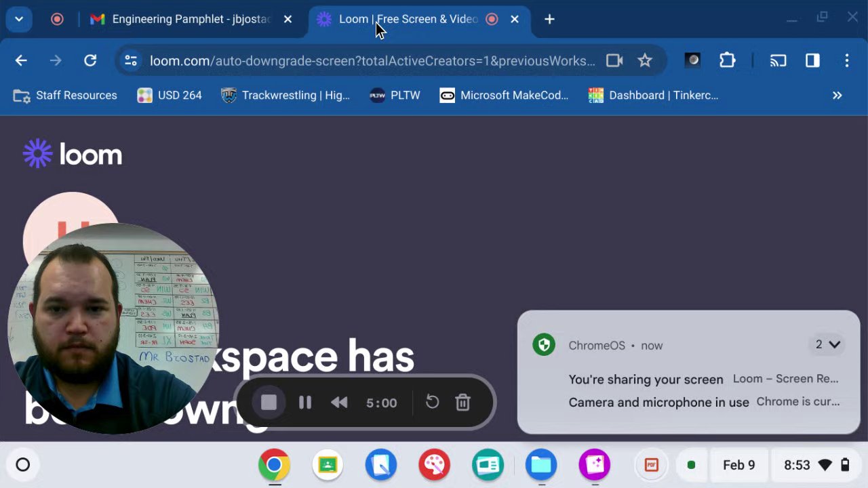Click the webcam bubble of the presenter
Viewport: 868px width, 488px height.
pos(113,329)
